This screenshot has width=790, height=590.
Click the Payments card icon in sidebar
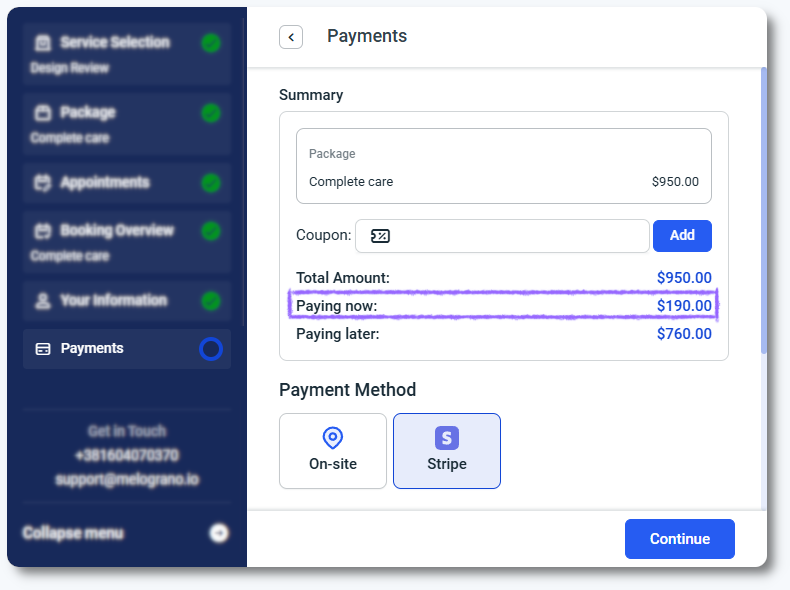(x=43, y=349)
